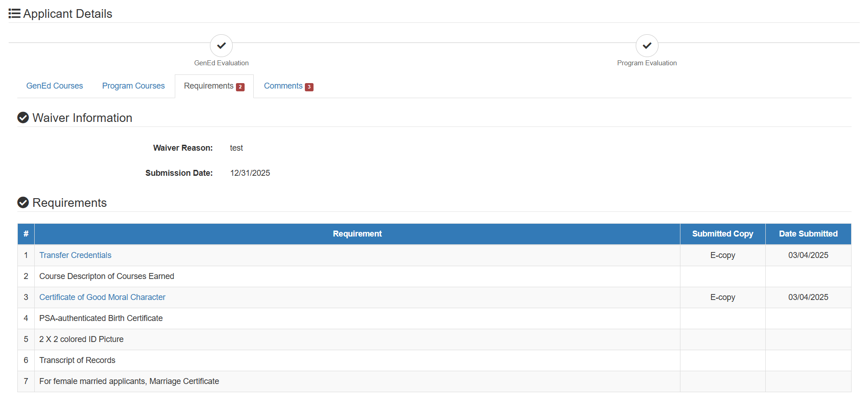The image size is (868, 405).
Task: Click the GenEd Evaluation checkmark step icon
Action: pos(221,46)
